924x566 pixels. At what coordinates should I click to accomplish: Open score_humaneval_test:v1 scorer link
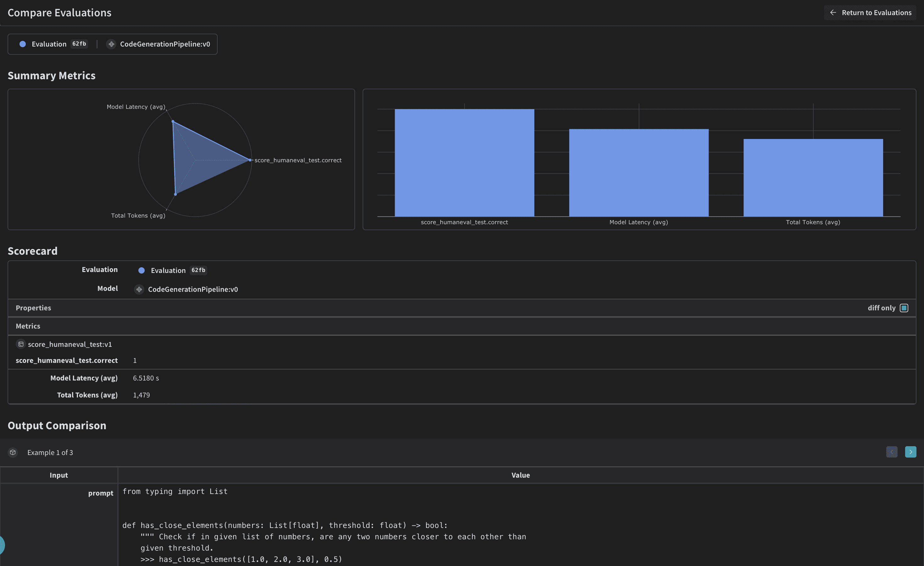(x=70, y=344)
